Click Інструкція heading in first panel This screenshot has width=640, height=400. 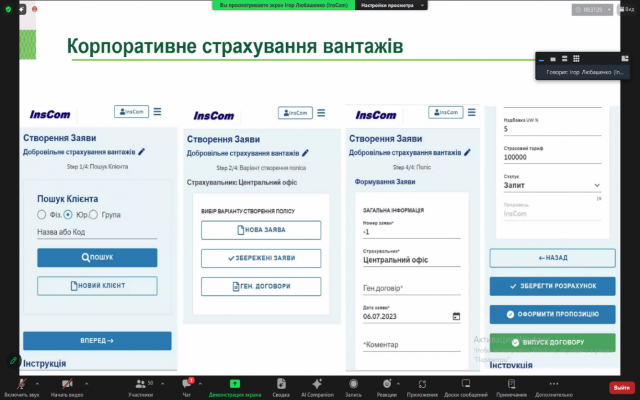click(44, 363)
